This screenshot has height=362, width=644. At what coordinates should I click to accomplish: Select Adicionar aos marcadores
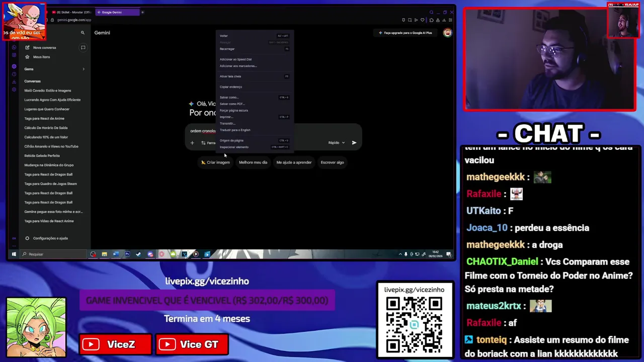tap(254, 66)
